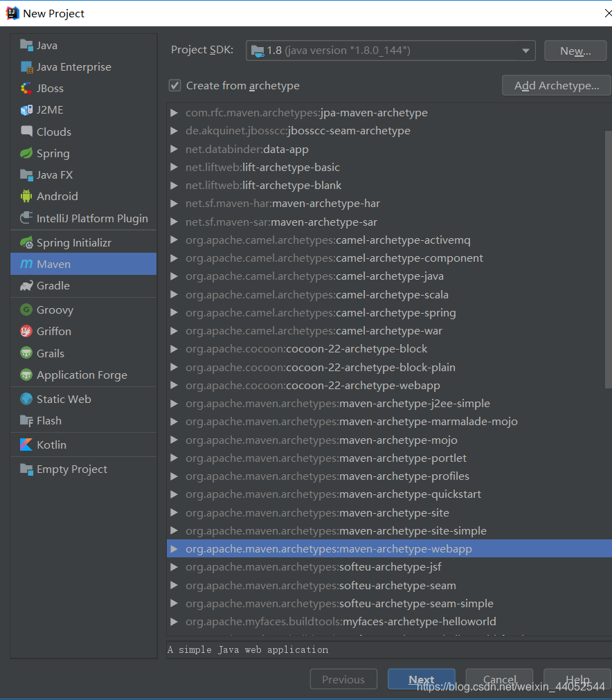The width and height of the screenshot is (612, 700).
Task: Select the Empty Project icon
Action: 26,469
